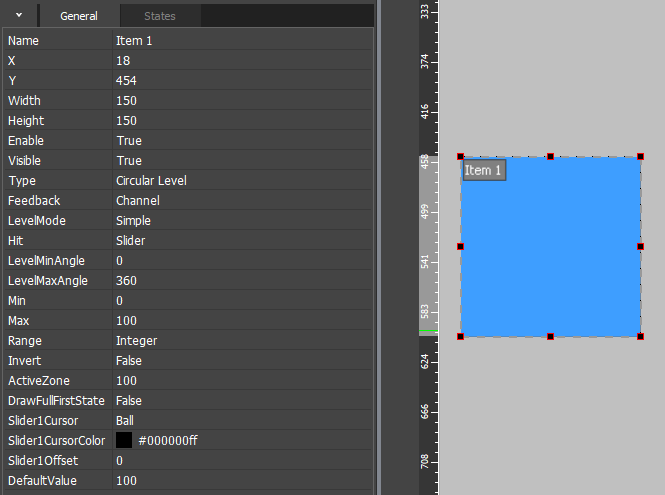Select the General tab

pyautogui.click(x=79, y=16)
